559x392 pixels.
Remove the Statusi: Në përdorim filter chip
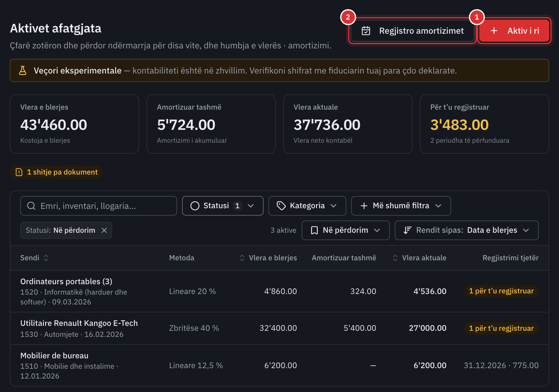coord(104,230)
